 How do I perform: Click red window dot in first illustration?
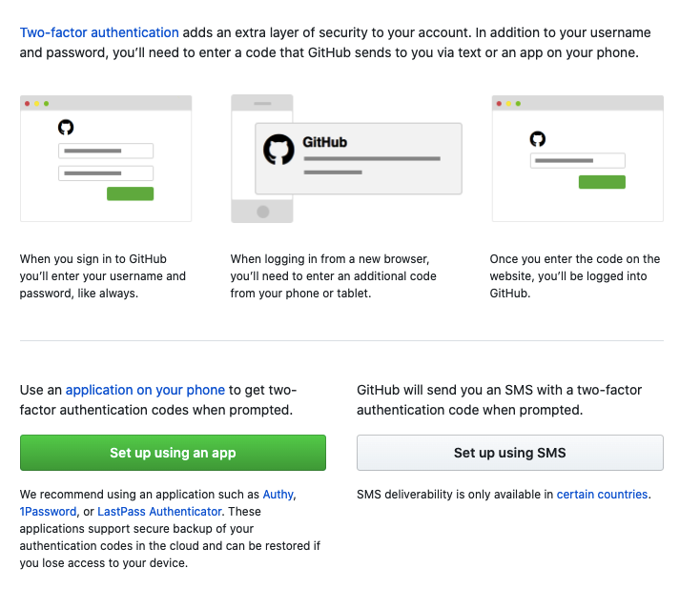coord(28,104)
